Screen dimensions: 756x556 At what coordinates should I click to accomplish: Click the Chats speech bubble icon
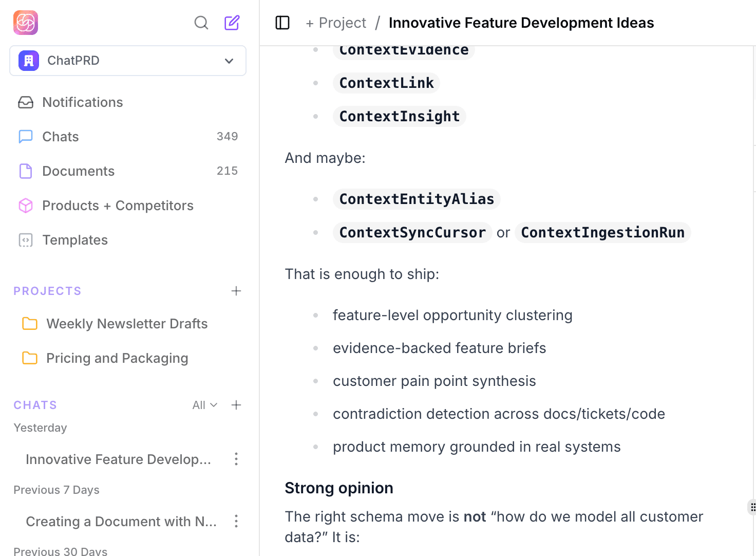pyautogui.click(x=26, y=137)
